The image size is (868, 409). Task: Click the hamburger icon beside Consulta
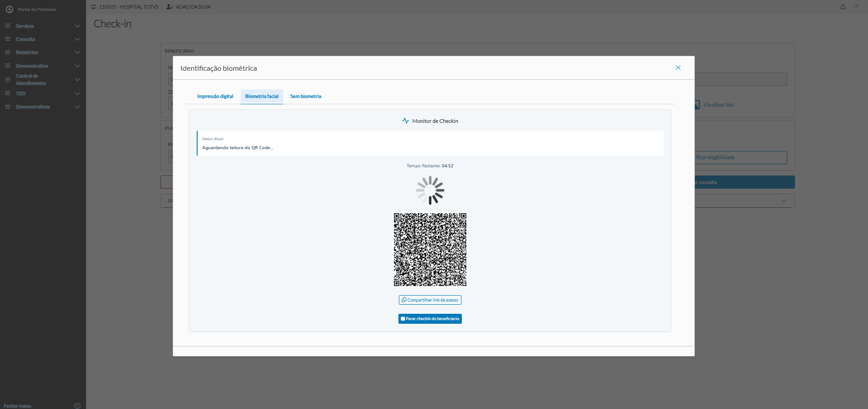8,39
